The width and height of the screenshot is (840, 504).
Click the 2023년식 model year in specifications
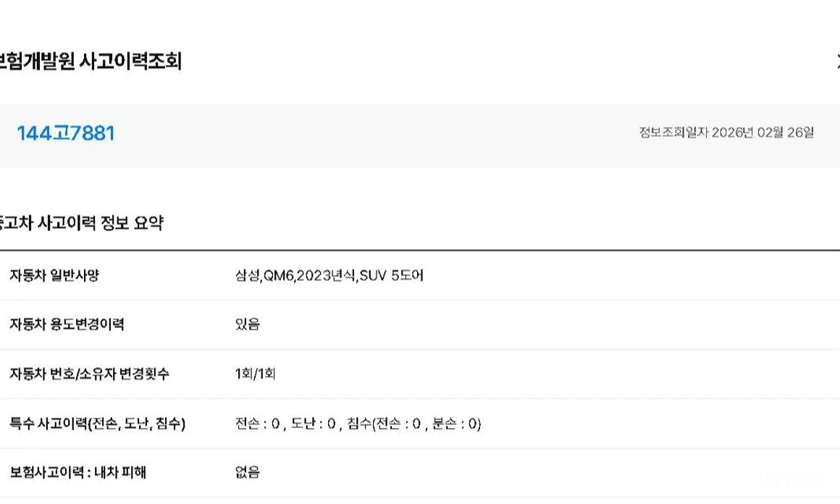[327, 276]
